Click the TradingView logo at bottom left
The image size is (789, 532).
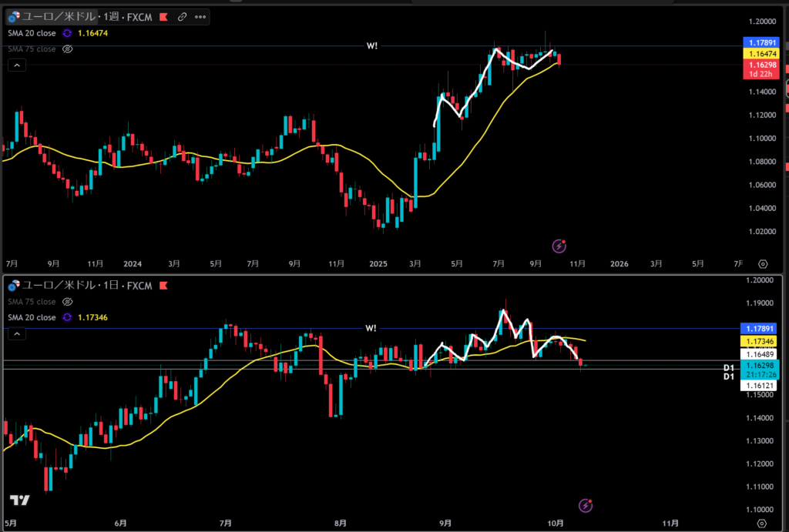click(20, 500)
